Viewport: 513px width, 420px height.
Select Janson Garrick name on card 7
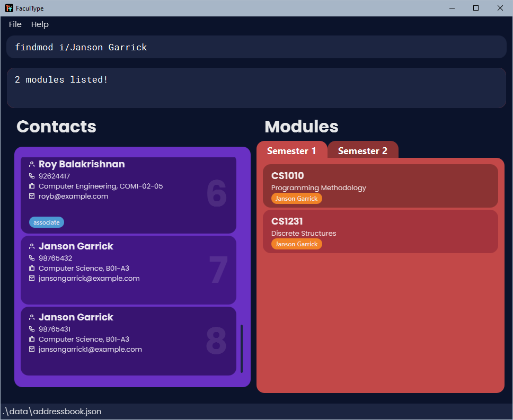pos(76,246)
